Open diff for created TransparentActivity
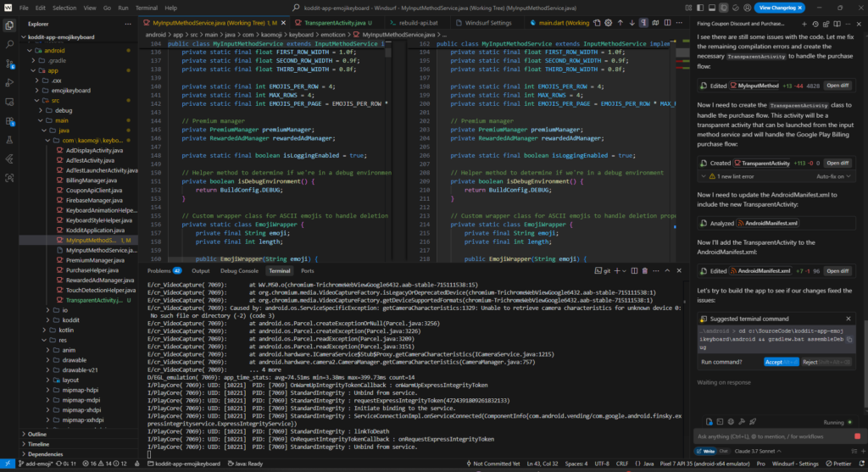 pos(837,164)
